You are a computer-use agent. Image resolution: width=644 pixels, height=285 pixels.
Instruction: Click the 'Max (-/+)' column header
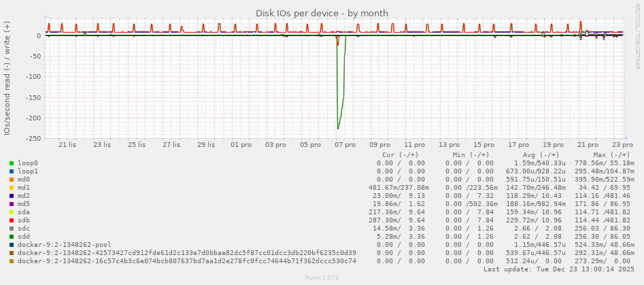tap(609, 155)
